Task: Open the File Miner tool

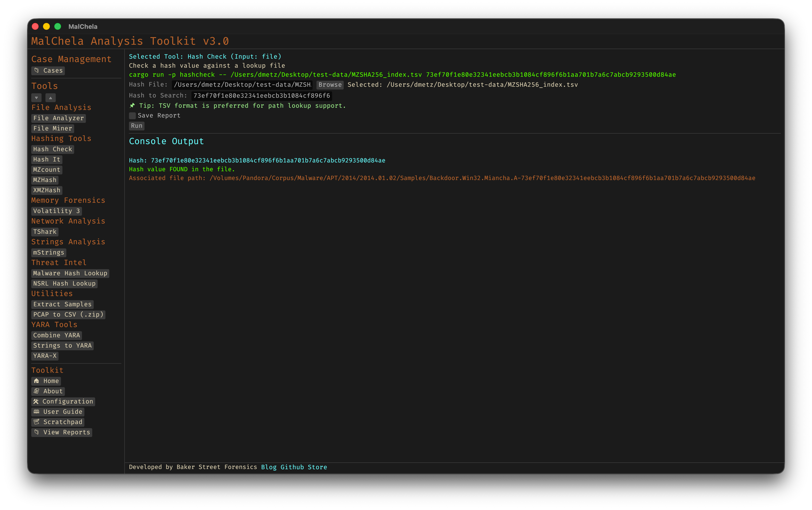Action: point(53,128)
